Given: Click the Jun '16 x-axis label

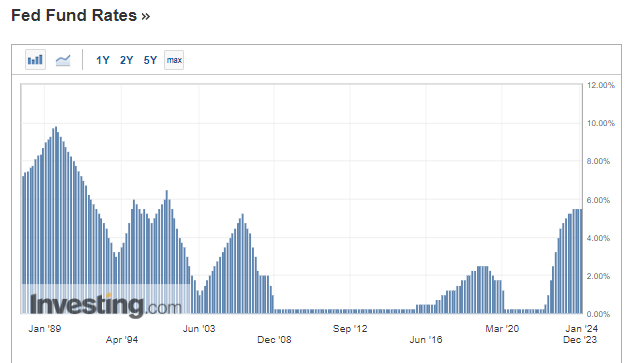Looking at the screenshot, I should pos(426,339).
